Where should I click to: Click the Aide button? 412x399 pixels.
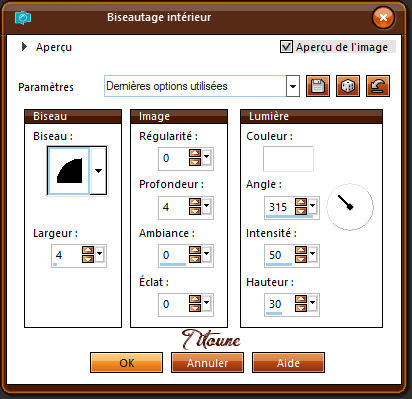pyautogui.click(x=288, y=363)
